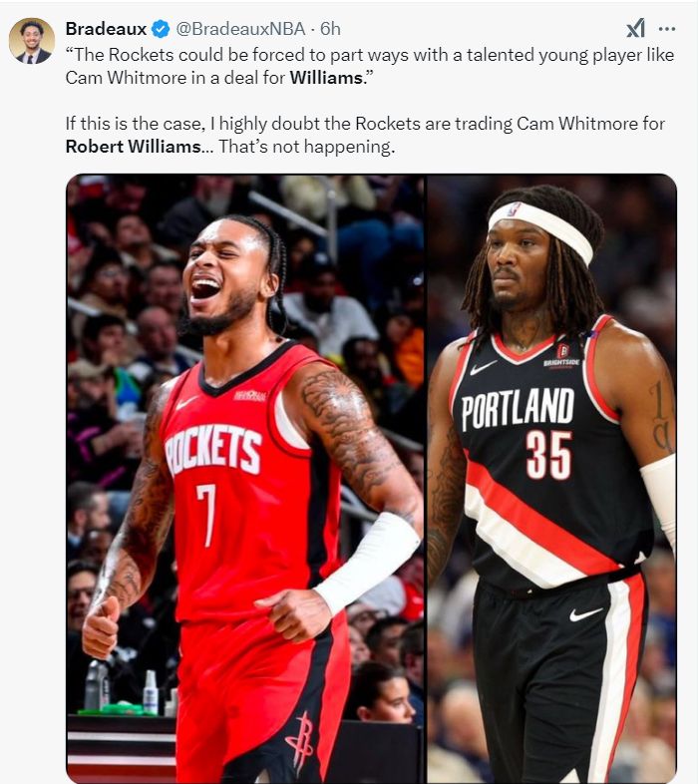The width and height of the screenshot is (698, 784).
Task: Click bold "Williams." in the quoted sentence
Action: (326, 78)
